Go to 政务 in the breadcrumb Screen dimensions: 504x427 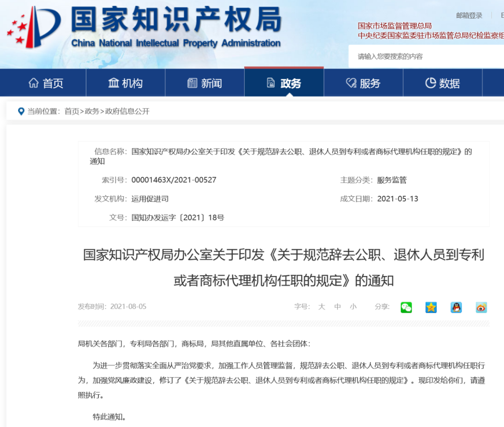click(92, 111)
